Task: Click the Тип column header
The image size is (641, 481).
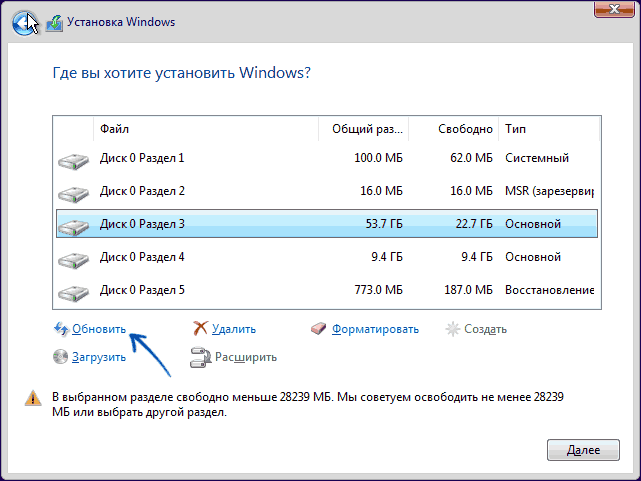Action: [549, 129]
